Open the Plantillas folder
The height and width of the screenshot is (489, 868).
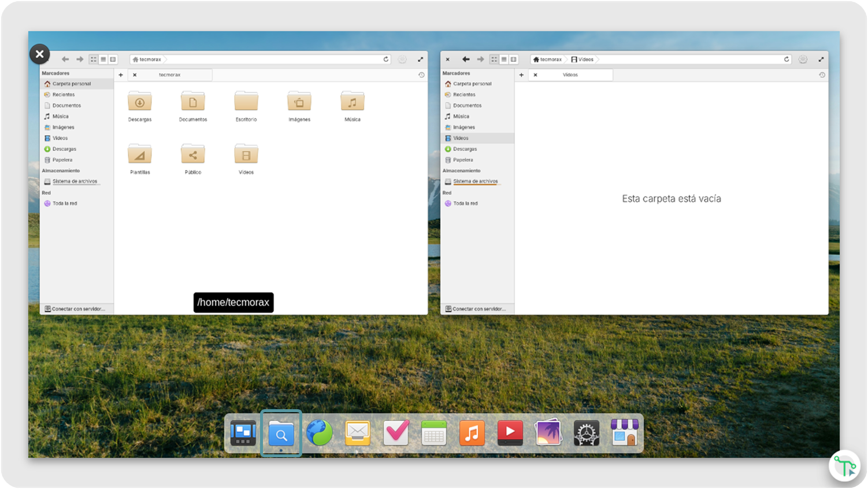coord(140,155)
